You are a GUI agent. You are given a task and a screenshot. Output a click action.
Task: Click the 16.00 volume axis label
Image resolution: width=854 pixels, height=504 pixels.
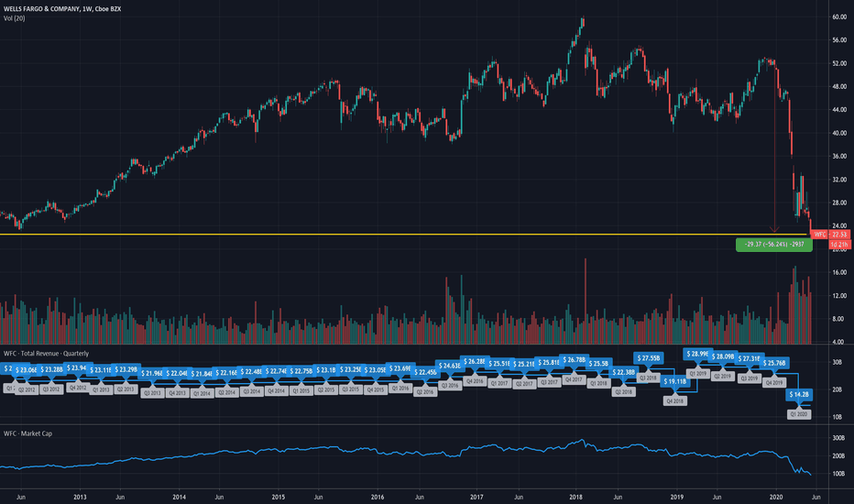839,272
